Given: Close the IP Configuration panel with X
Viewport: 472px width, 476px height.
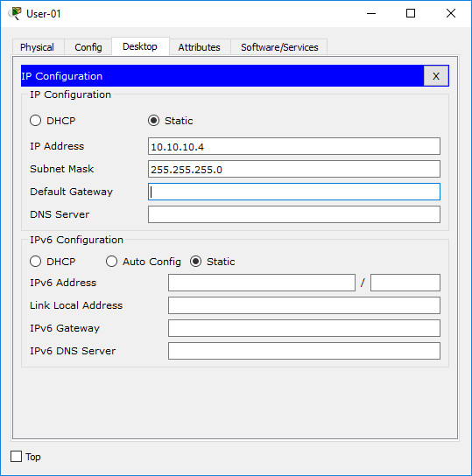Looking at the screenshot, I should pos(436,76).
